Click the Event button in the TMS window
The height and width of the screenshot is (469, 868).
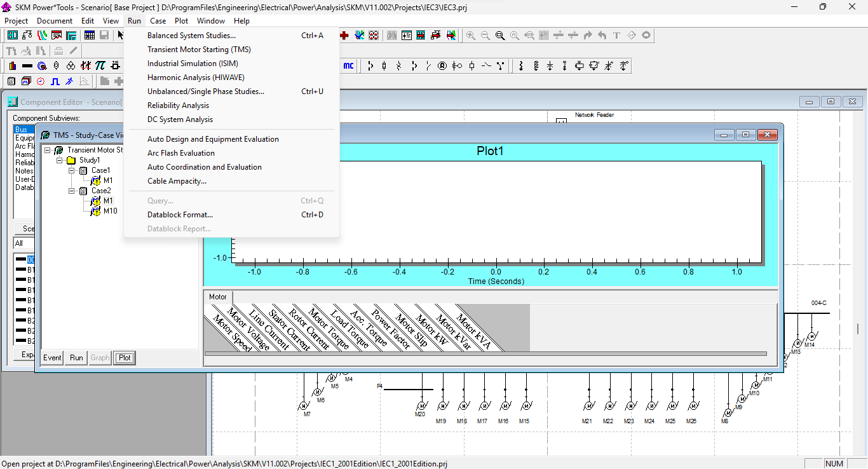(x=52, y=358)
